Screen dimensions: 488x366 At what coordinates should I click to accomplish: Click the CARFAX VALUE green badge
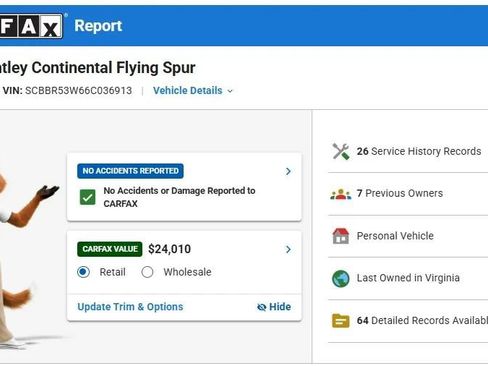(110, 249)
